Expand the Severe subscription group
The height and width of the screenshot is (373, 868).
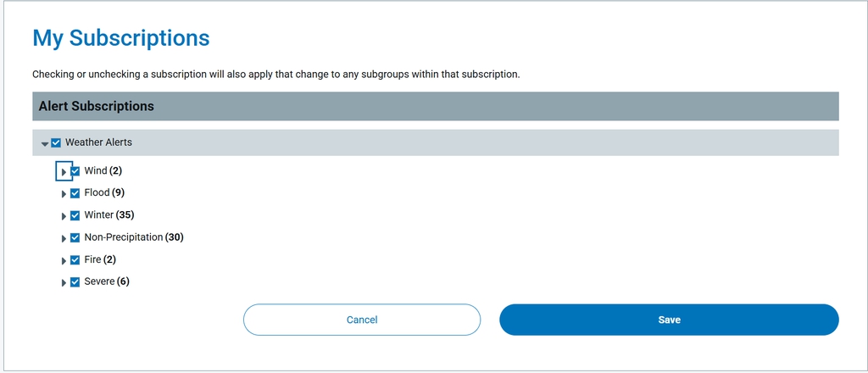click(x=64, y=282)
